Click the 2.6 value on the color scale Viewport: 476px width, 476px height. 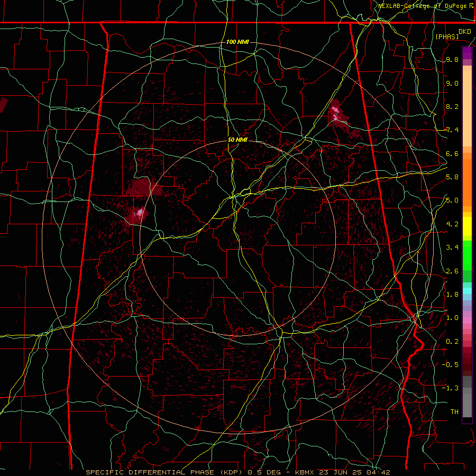[452, 271]
